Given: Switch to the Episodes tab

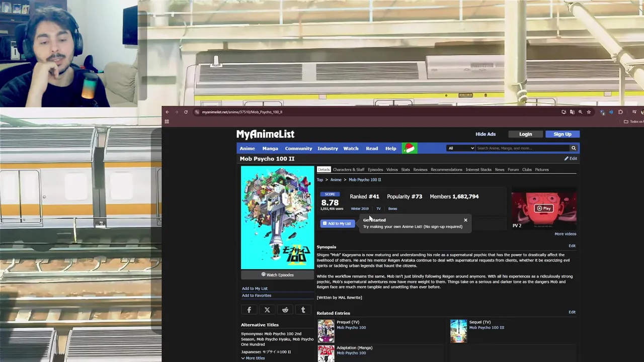Looking at the screenshot, I should 375,169.
